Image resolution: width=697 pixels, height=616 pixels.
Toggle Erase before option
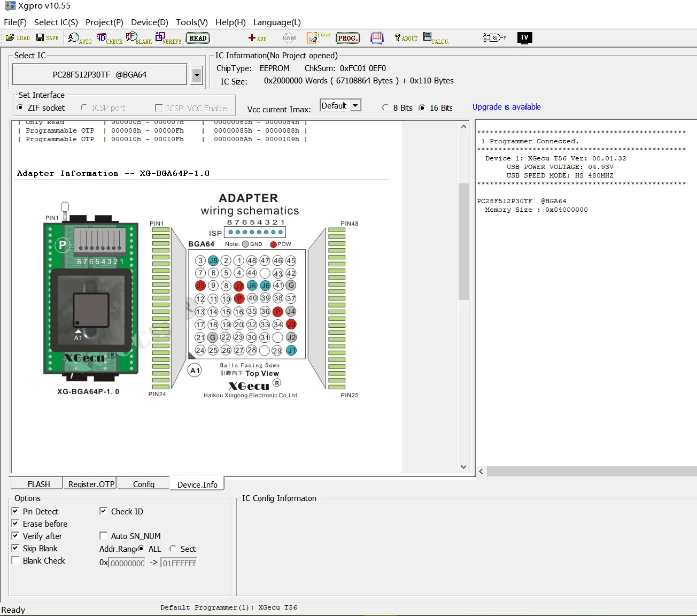[16, 523]
